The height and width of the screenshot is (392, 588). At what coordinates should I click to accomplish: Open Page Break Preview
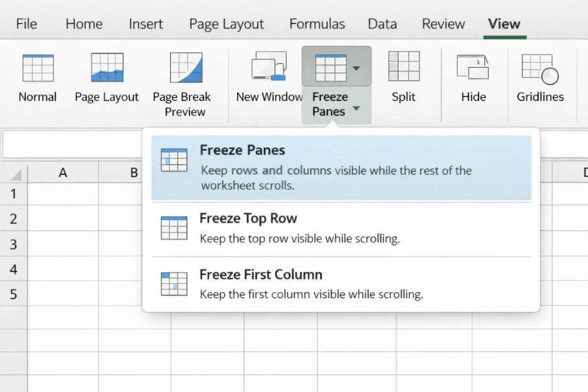tap(183, 72)
